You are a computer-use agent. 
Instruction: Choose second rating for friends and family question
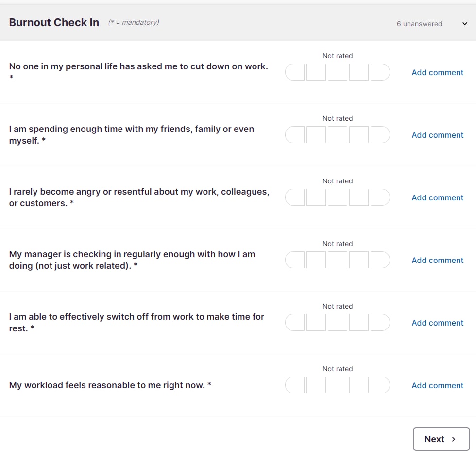click(x=316, y=134)
